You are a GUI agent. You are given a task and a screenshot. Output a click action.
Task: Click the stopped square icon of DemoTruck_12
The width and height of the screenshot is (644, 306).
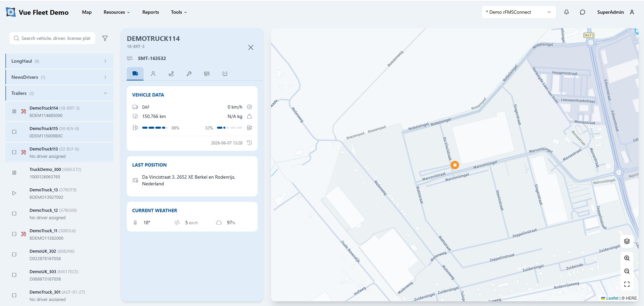pyautogui.click(x=14, y=213)
